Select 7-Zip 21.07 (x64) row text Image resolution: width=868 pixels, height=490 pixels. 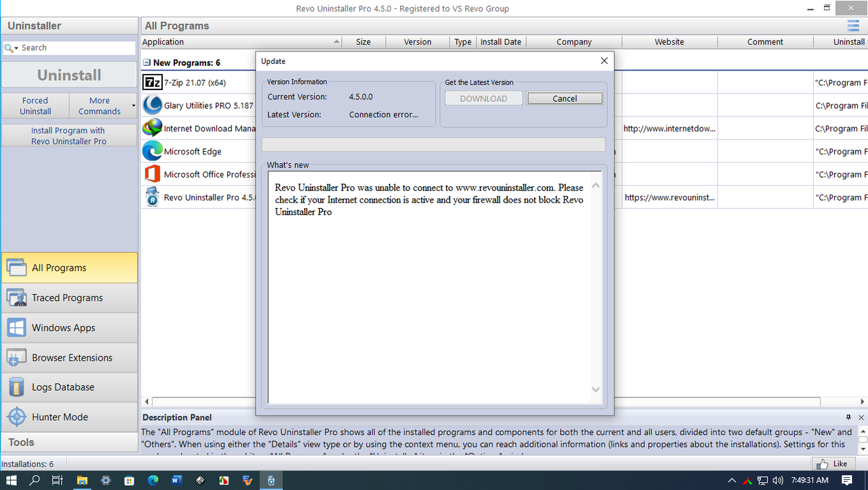(x=195, y=83)
